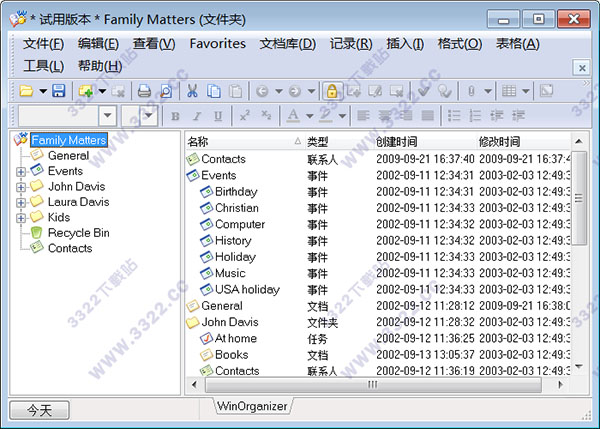
Task: Open the highlight color dropdown arrow
Action: (x=342, y=116)
